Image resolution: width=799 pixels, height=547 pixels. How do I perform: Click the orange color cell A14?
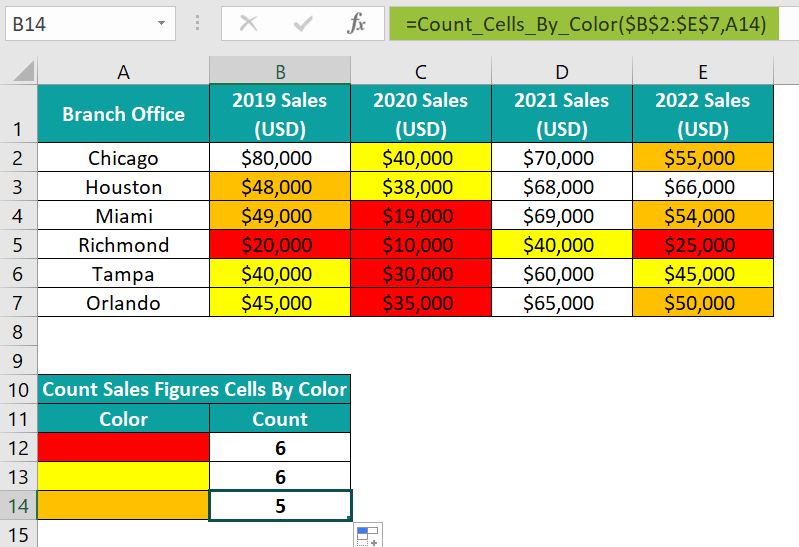click(x=123, y=506)
